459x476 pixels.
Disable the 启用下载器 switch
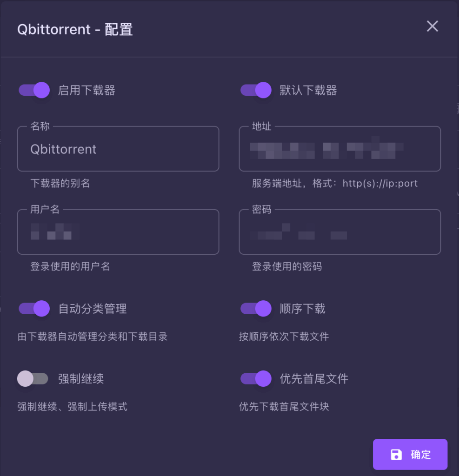[34, 90]
